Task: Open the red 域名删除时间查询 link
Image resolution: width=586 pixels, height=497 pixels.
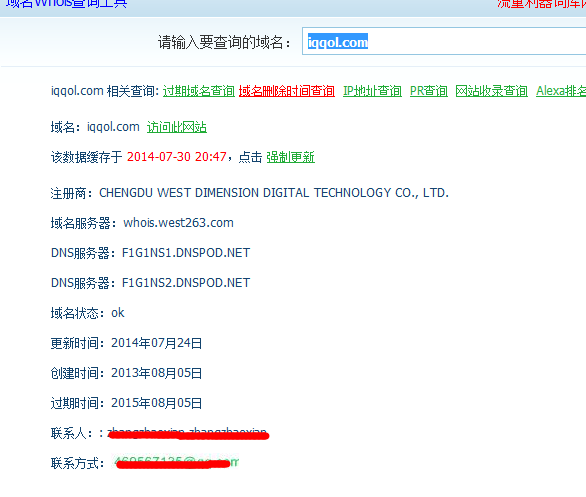Action: pyautogui.click(x=287, y=91)
